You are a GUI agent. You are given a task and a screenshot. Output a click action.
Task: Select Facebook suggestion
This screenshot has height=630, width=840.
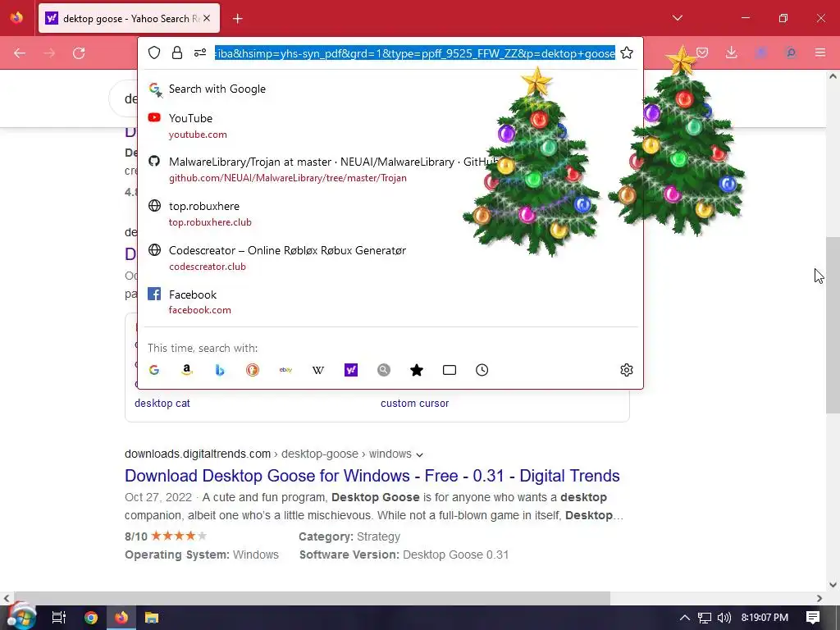coord(390,302)
